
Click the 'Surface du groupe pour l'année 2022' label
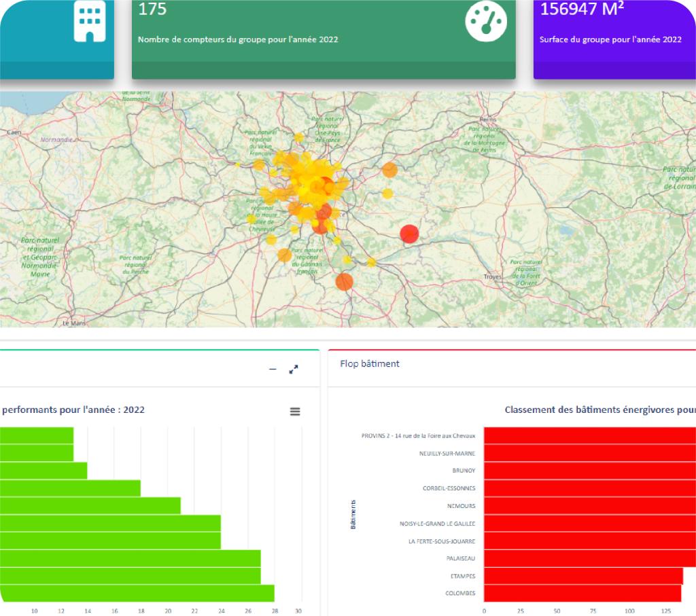pyautogui.click(x=610, y=39)
